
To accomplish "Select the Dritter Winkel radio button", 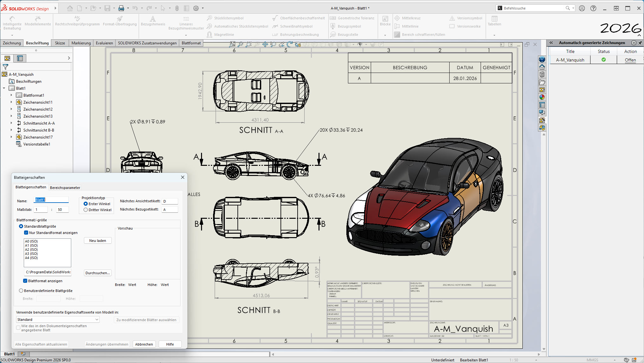I will tap(86, 210).
